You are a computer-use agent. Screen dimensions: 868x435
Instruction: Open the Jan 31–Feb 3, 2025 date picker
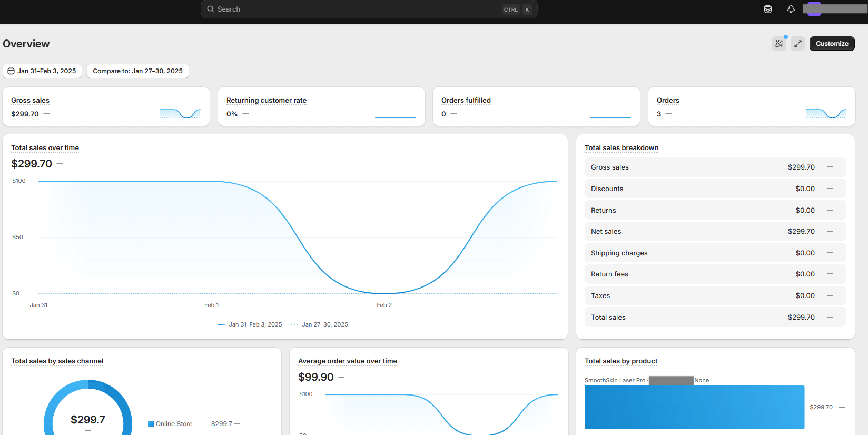pyautogui.click(x=42, y=71)
